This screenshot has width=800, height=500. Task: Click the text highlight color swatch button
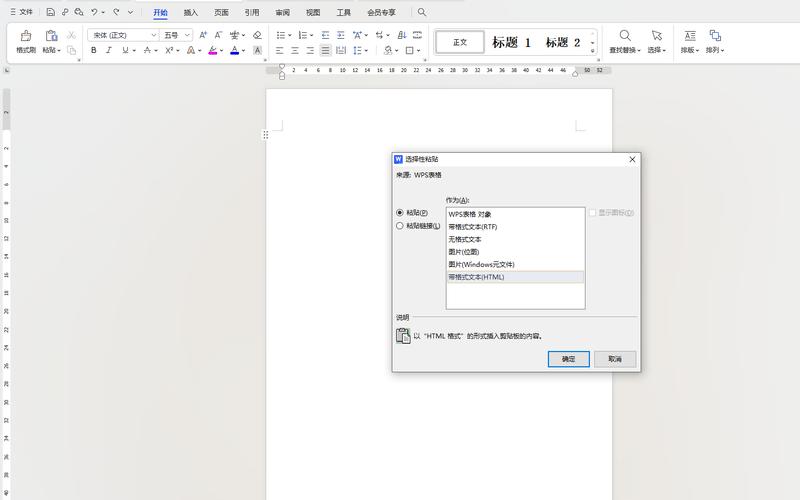click(x=213, y=50)
